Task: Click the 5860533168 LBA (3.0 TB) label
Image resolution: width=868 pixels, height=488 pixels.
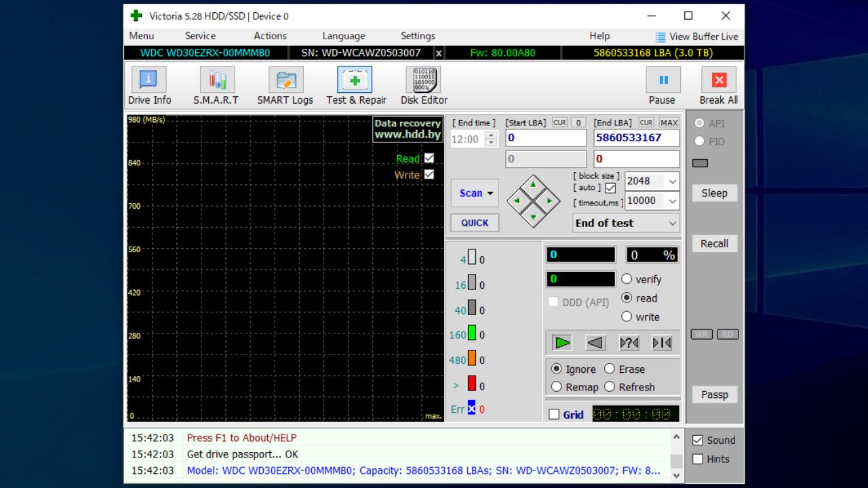Action: [653, 53]
